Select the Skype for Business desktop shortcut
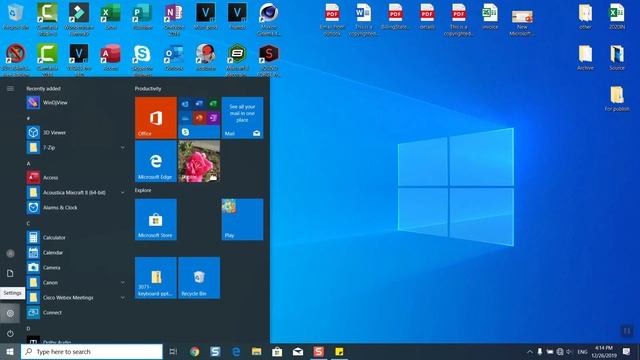 pos(142,60)
